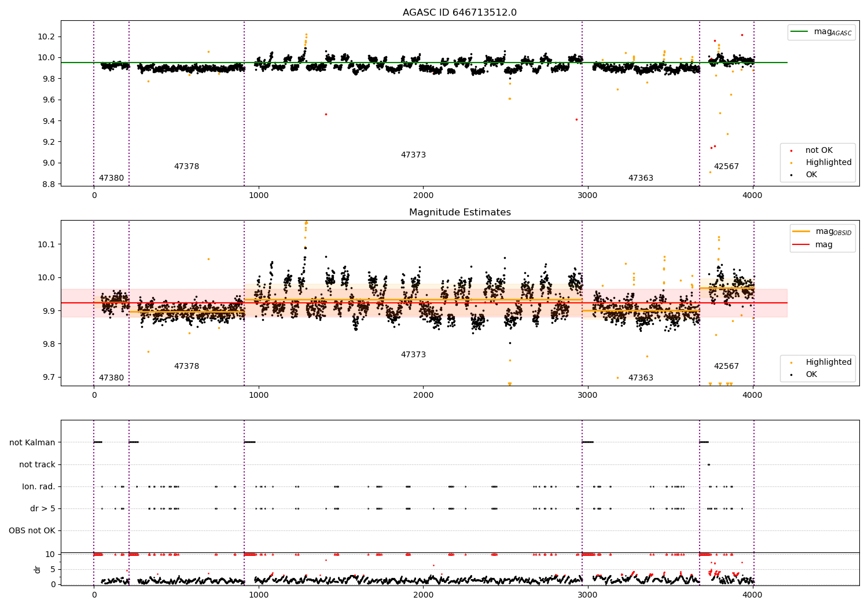
Task: Click OBSID label 47363 in middle plot
Action: pos(641,378)
